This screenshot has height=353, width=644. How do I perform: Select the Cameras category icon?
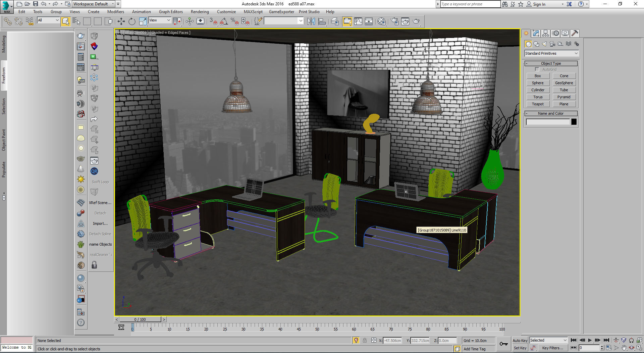552,44
